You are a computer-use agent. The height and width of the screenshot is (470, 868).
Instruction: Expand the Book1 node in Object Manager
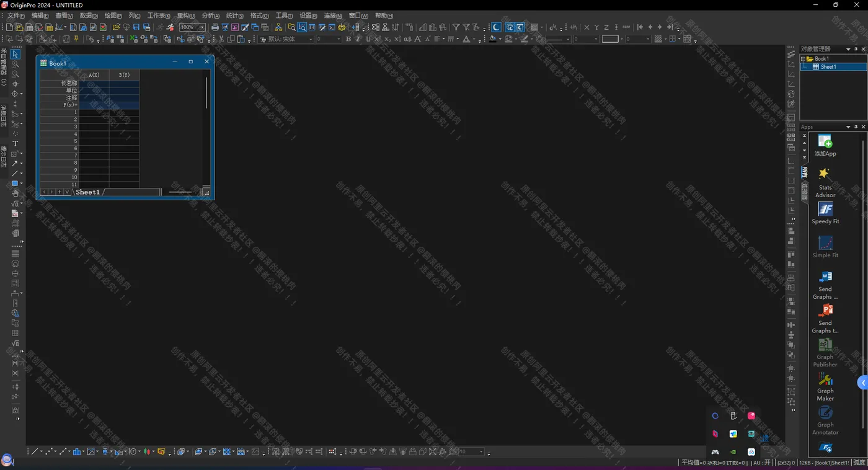tap(803, 59)
